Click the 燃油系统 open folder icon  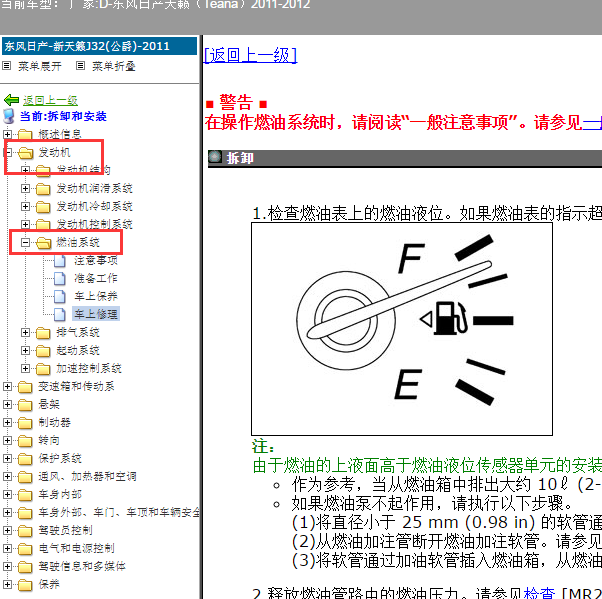tap(43, 243)
